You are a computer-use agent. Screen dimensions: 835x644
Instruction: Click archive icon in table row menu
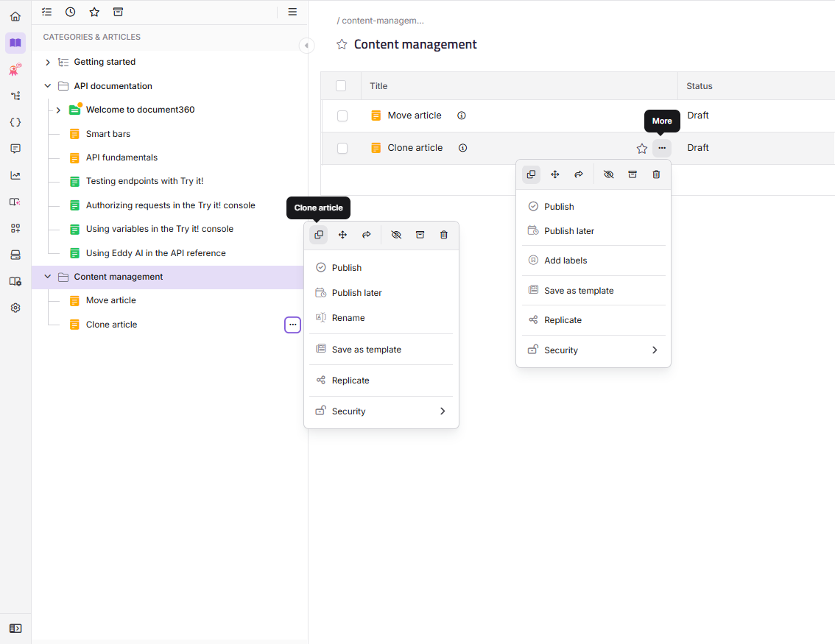coord(632,174)
